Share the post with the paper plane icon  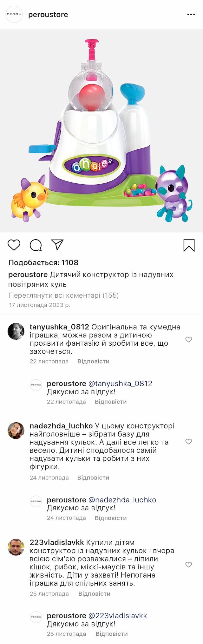click(57, 245)
